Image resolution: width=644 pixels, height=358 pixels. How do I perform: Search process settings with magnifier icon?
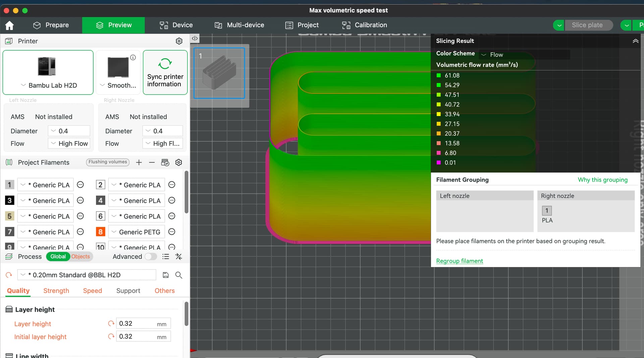179,275
